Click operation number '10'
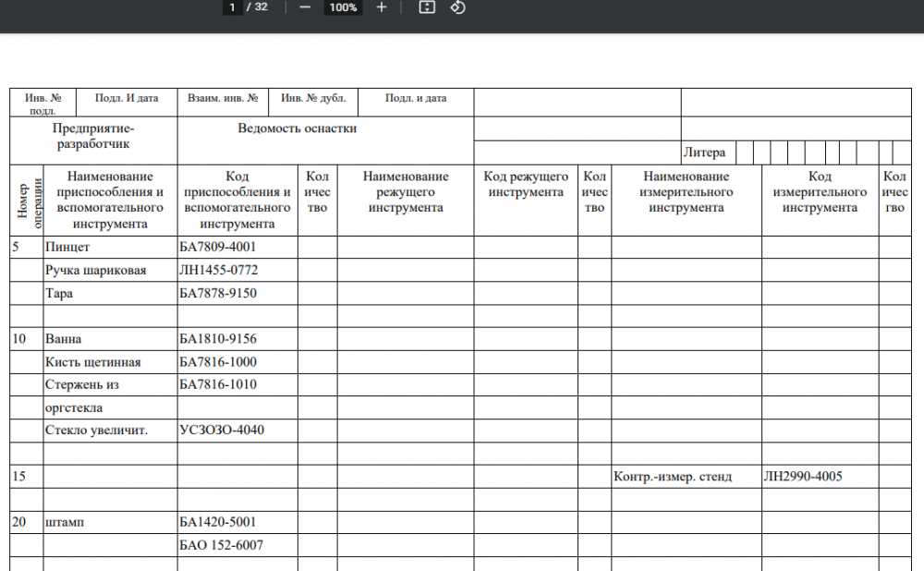 pyautogui.click(x=18, y=339)
